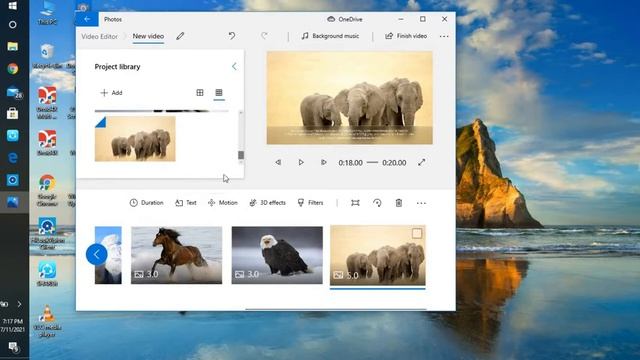Open Microsoft Edge from the taskbar
This screenshot has width=640, height=360.
tap(13, 158)
